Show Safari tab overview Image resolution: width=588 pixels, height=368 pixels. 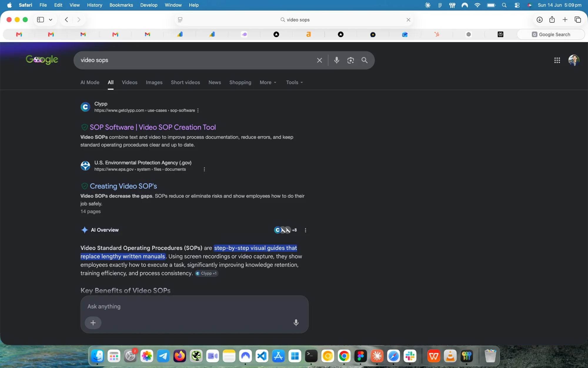pyautogui.click(x=578, y=20)
